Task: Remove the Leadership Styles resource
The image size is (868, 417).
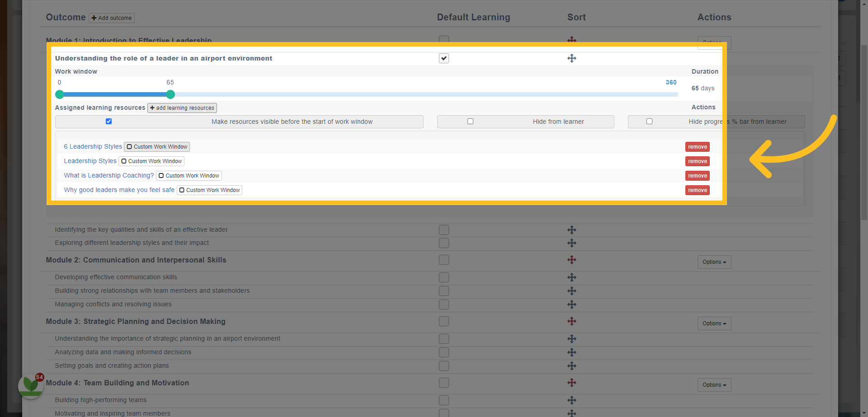Action: pos(698,161)
